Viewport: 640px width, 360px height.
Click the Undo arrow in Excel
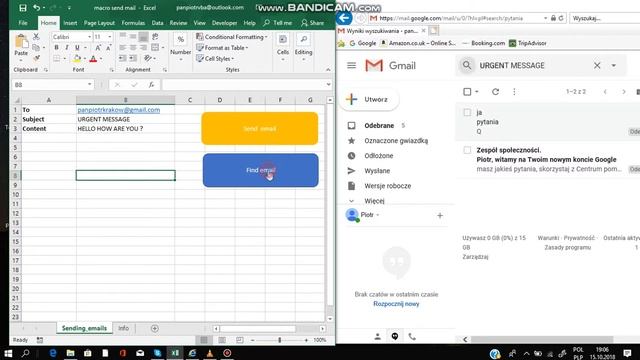(x=37, y=8)
